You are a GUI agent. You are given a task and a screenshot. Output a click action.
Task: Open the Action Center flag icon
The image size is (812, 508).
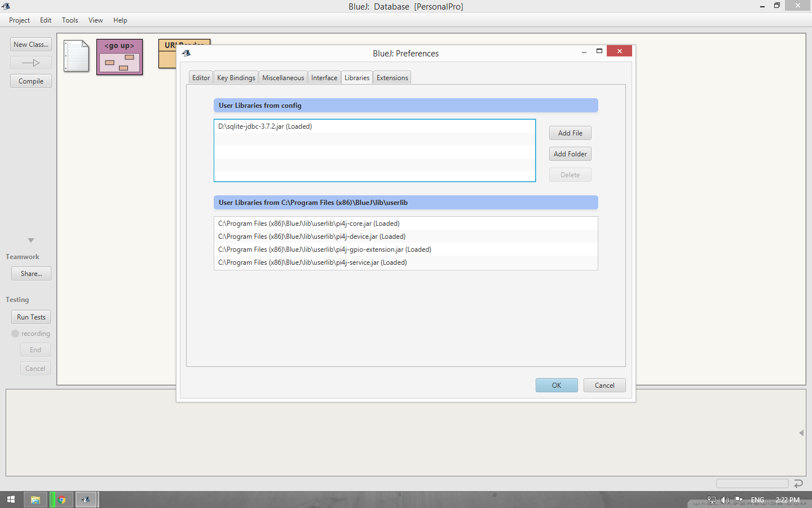pos(739,500)
